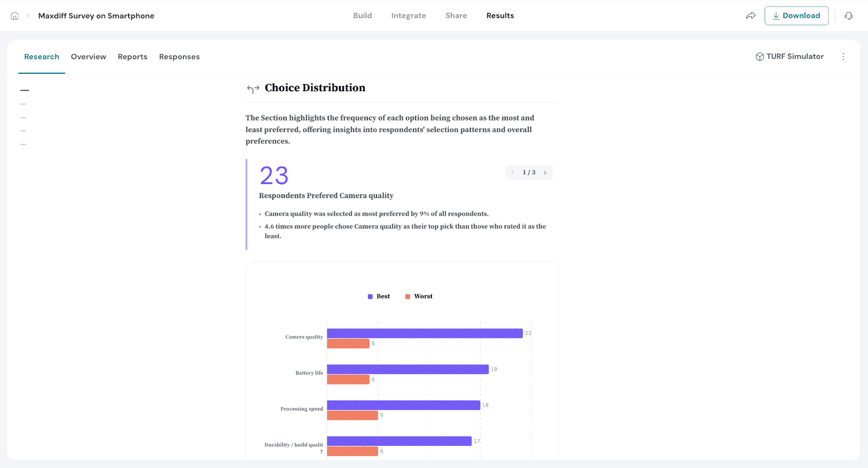Click the Choice Distribution section icon
This screenshot has width=868, height=468.
pyautogui.click(x=253, y=88)
